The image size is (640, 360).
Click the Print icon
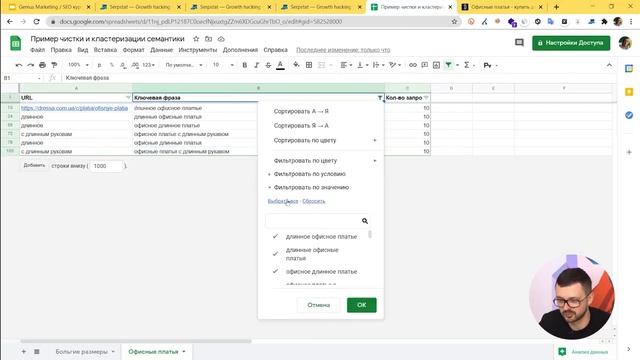(x=42, y=65)
